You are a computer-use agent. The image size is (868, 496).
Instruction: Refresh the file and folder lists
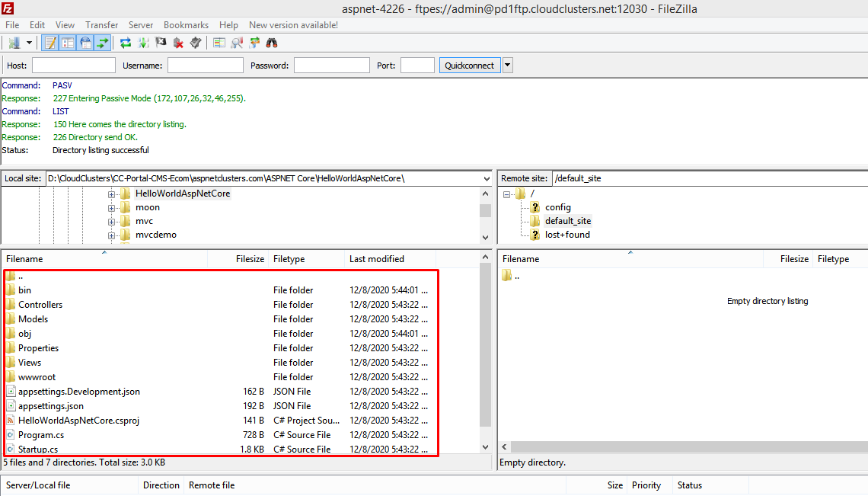coord(126,43)
